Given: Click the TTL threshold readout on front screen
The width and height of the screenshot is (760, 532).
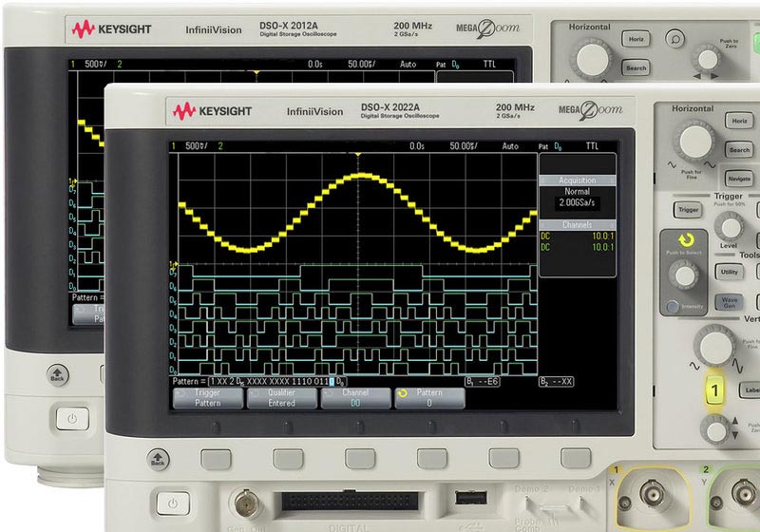Looking at the screenshot, I should tap(592, 146).
